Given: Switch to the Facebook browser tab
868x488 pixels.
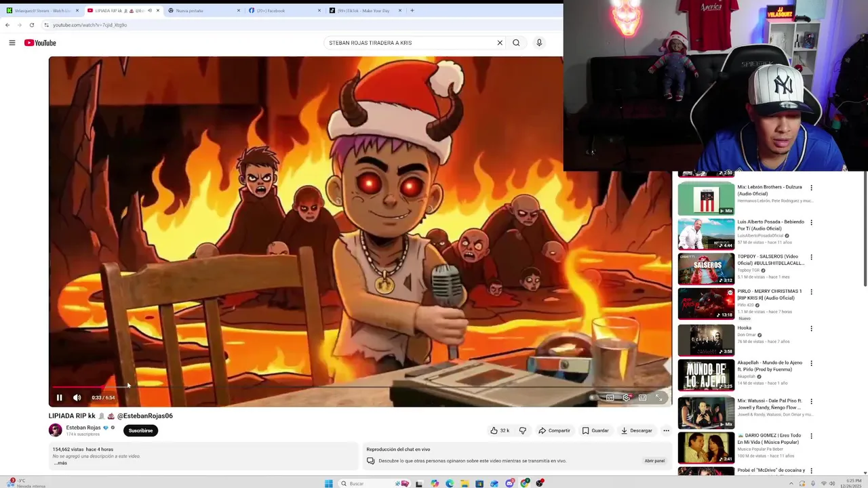Looking at the screenshot, I should click(x=283, y=11).
